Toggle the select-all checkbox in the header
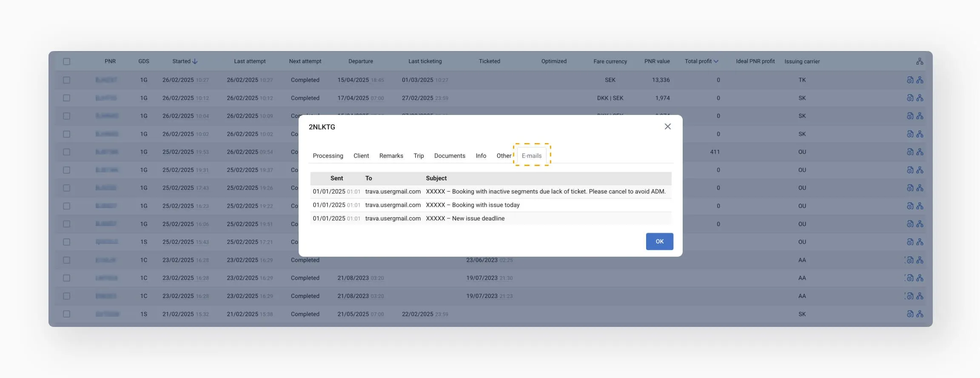This screenshot has height=378, width=980. [67, 61]
